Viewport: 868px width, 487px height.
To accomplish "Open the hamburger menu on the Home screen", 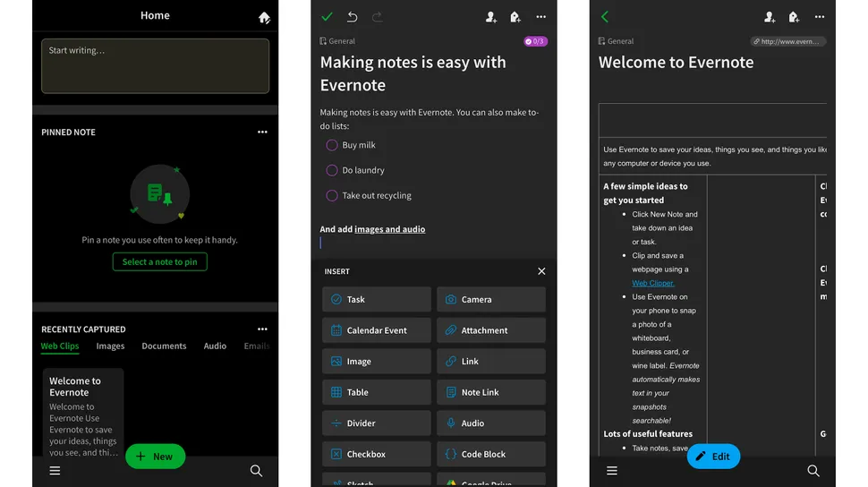I will (55, 471).
